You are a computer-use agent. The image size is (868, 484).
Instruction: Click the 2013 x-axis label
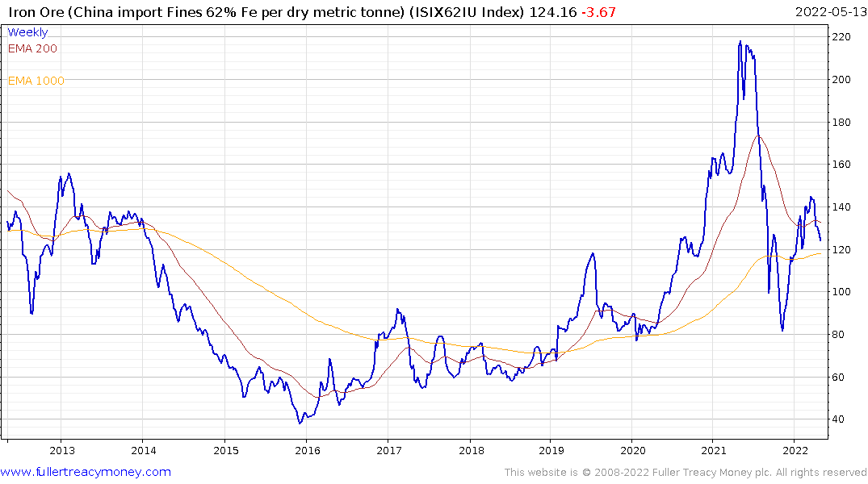click(x=62, y=450)
